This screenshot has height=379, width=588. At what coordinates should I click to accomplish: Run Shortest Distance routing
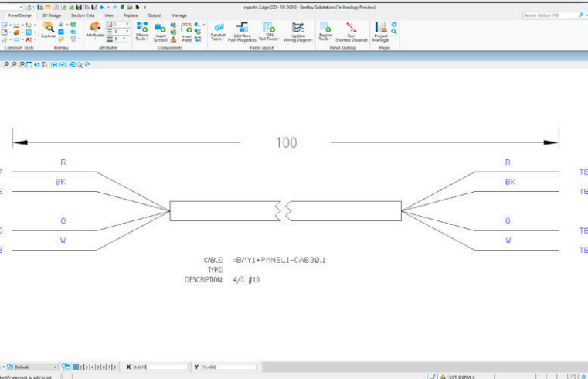(x=352, y=32)
